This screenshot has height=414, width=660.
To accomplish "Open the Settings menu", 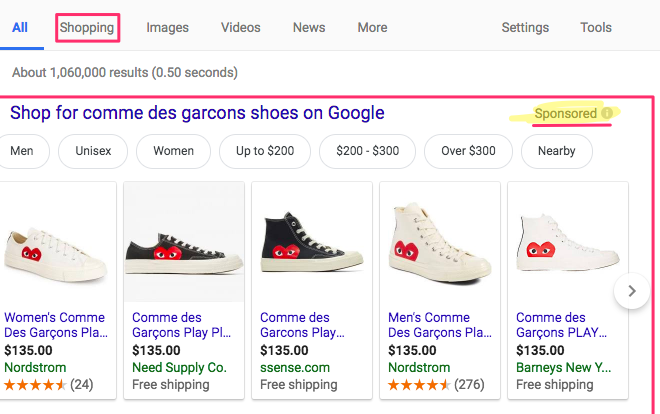I will (525, 27).
